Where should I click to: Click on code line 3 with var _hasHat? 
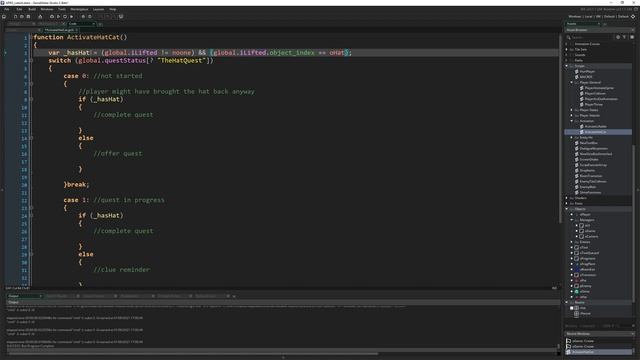tap(296, 53)
